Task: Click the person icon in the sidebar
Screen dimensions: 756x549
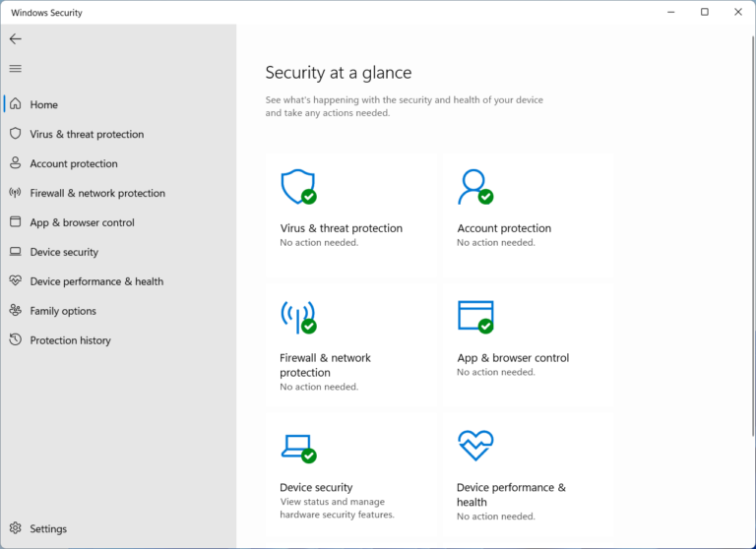Action: coord(16,163)
